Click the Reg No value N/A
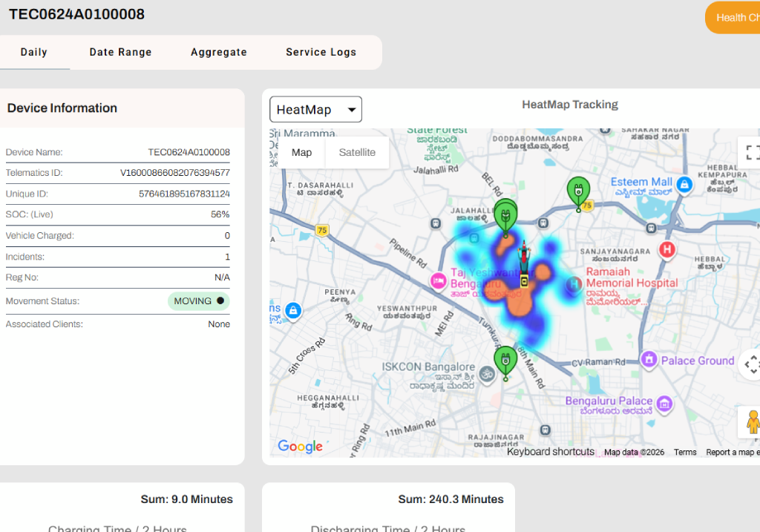This screenshot has width=760, height=532. click(222, 278)
